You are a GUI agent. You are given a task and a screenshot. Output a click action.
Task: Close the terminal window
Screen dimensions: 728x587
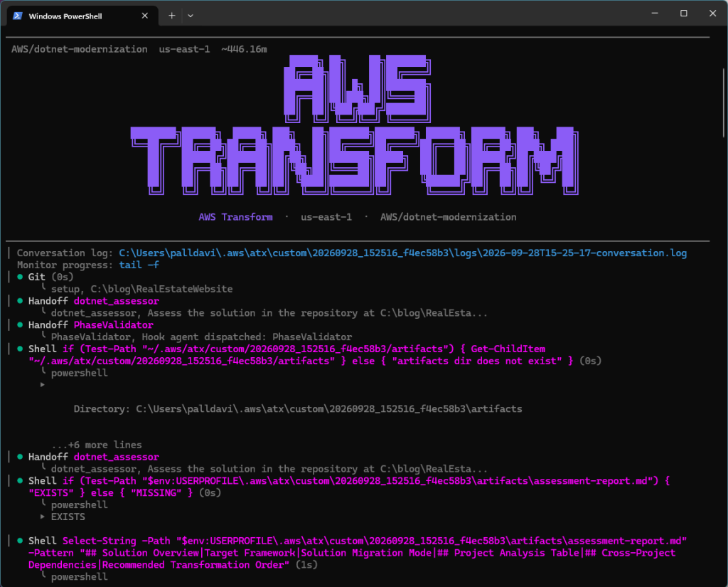click(712, 13)
